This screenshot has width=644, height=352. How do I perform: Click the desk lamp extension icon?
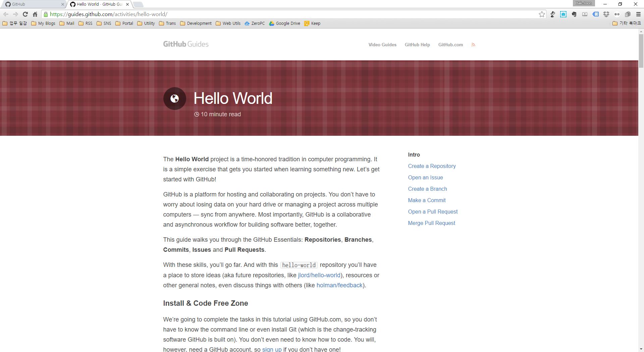pyautogui.click(x=552, y=14)
